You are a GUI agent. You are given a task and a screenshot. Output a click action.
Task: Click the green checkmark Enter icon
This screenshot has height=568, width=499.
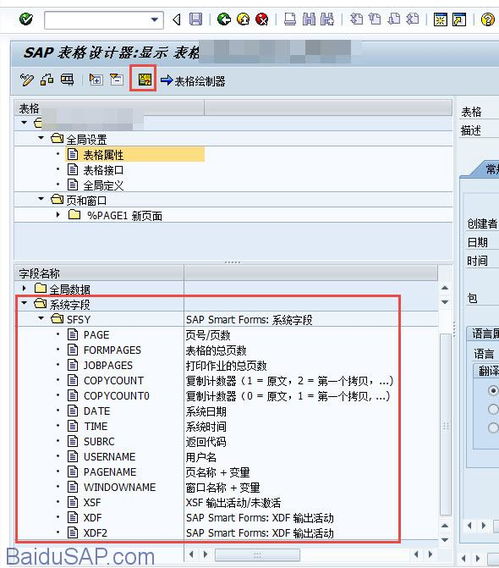point(26,19)
